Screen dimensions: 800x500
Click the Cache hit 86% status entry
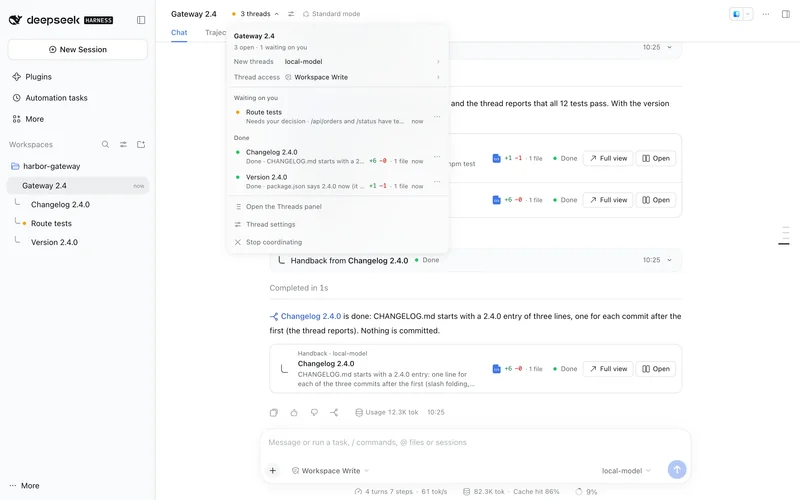click(536, 492)
